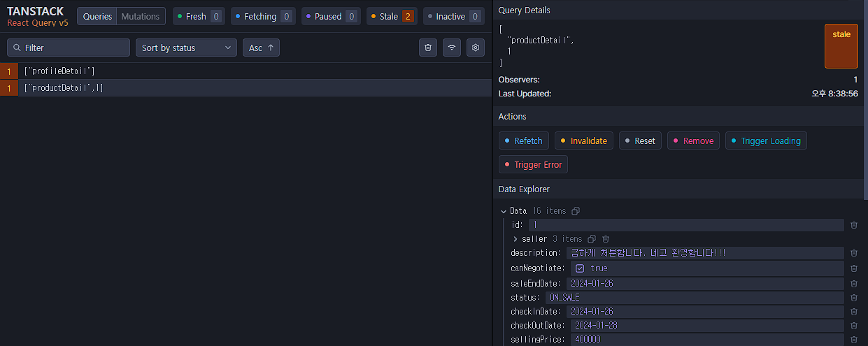Remove the selected query
This screenshot has height=346, width=868.
[x=693, y=140]
